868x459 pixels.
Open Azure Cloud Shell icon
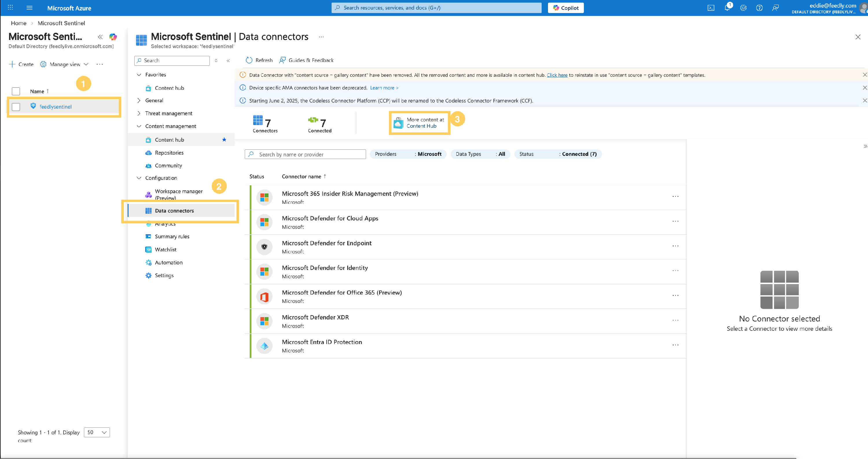711,8
